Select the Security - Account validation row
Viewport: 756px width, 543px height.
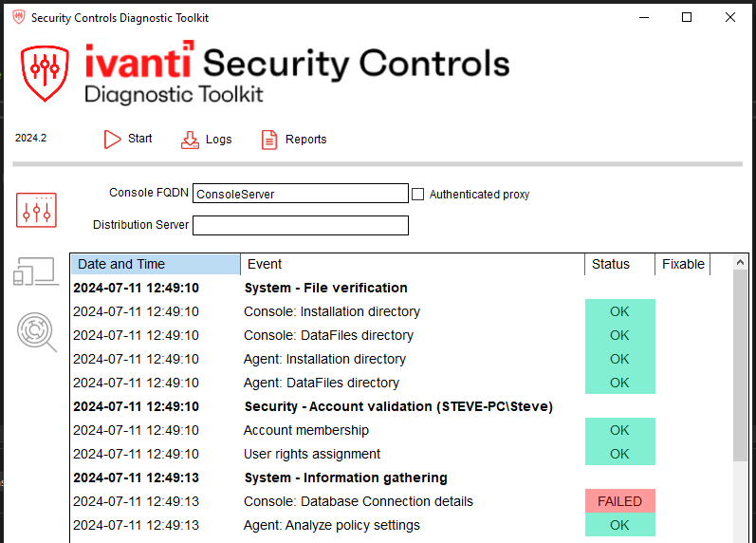[x=397, y=406]
